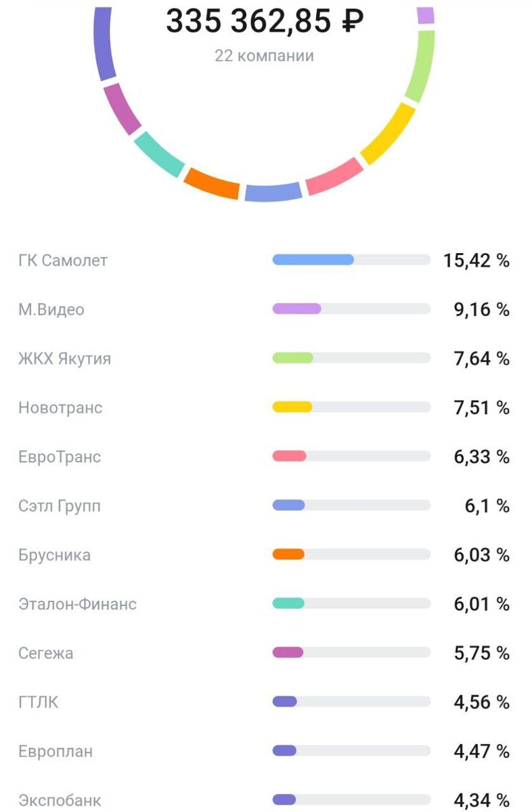
Task: Select Новотранс in the company list
Action: point(61,407)
